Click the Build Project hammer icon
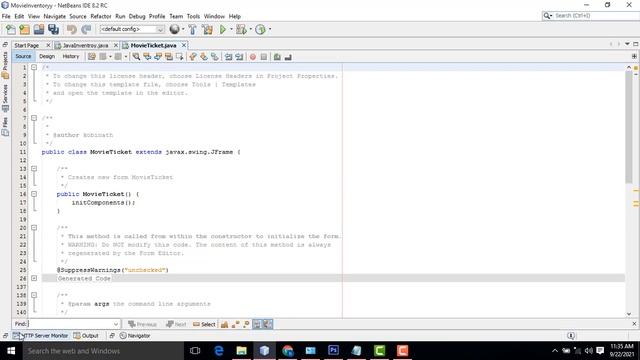The image size is (640, 360). coord(192,29)
